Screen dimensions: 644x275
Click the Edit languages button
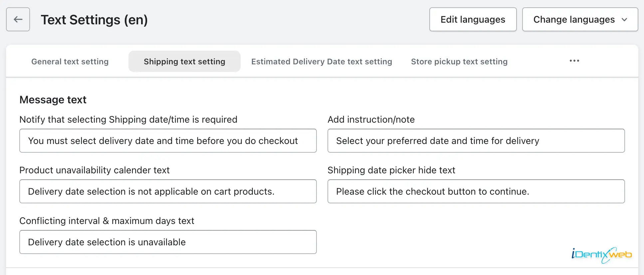point(473,20)
